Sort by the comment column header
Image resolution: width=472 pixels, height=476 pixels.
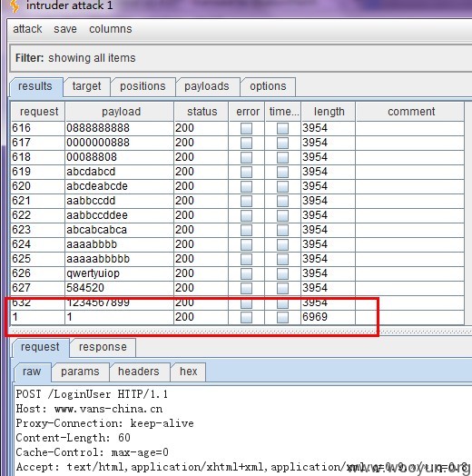410,112
